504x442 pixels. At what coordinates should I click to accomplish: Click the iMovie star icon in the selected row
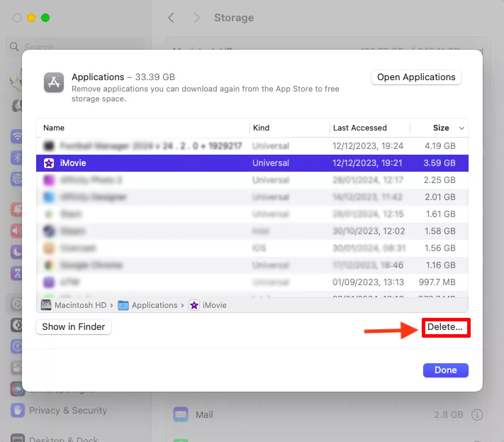click(x=49, y=163)
